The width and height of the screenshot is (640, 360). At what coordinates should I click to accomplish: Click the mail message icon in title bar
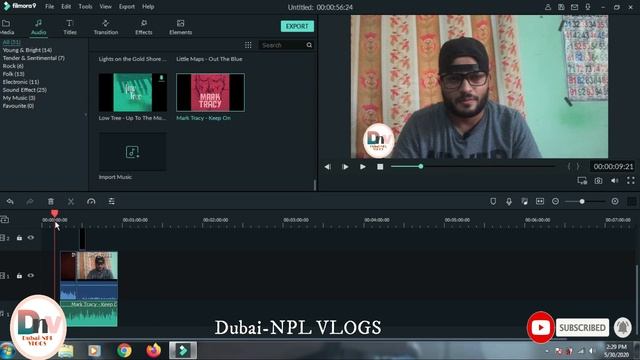574,7
